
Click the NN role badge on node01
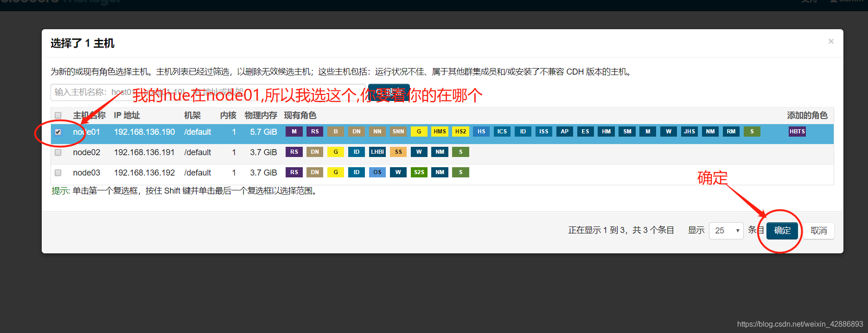pos(377,132)
